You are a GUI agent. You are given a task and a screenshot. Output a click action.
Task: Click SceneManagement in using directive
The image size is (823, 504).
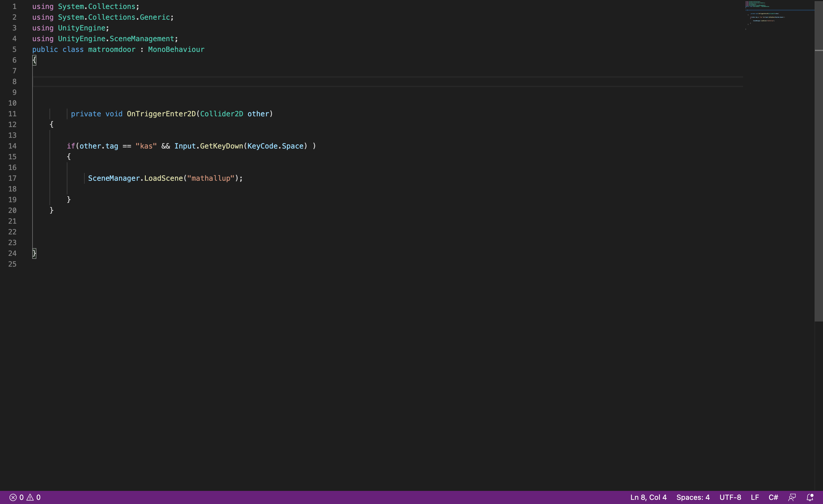pos(142,39)
